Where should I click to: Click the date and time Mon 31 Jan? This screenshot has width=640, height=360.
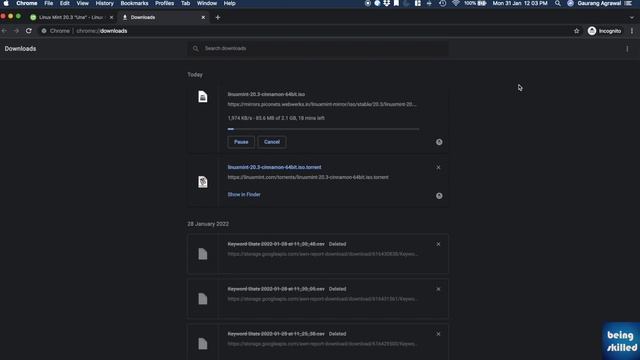pyautogui.click(x=520, y=3)
